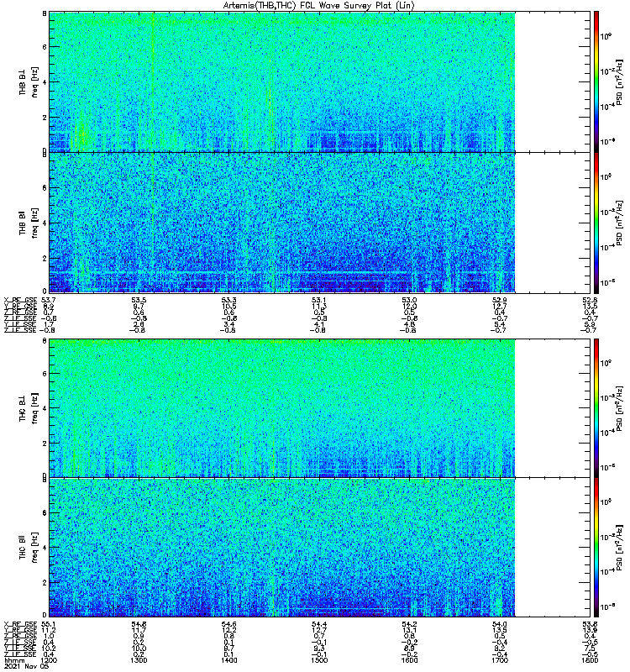Click the X_RE_GSE value '52.8' under THB
The image size is (630, 672).
(591, 300)
